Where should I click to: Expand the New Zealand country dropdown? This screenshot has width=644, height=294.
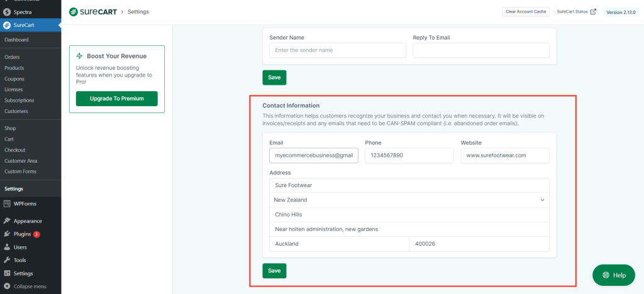542,200
